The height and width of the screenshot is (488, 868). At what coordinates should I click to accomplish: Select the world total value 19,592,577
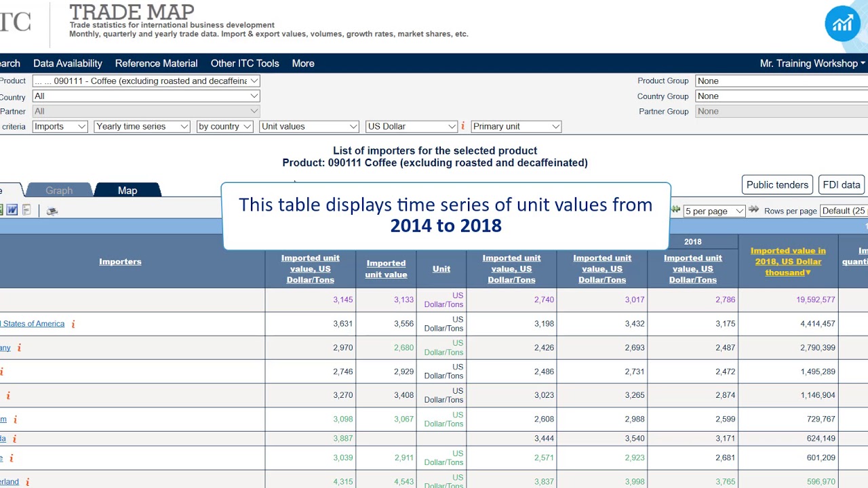[817, 300]
